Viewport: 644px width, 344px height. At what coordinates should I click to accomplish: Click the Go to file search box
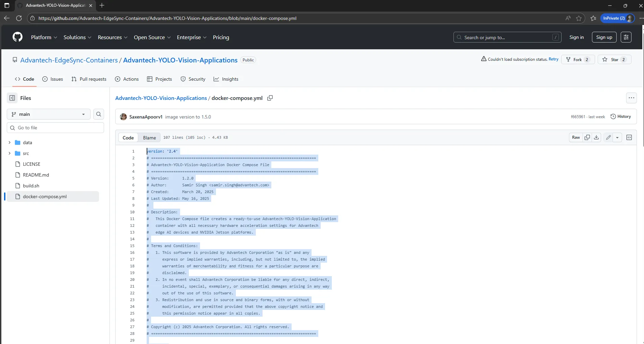[55, 128]
